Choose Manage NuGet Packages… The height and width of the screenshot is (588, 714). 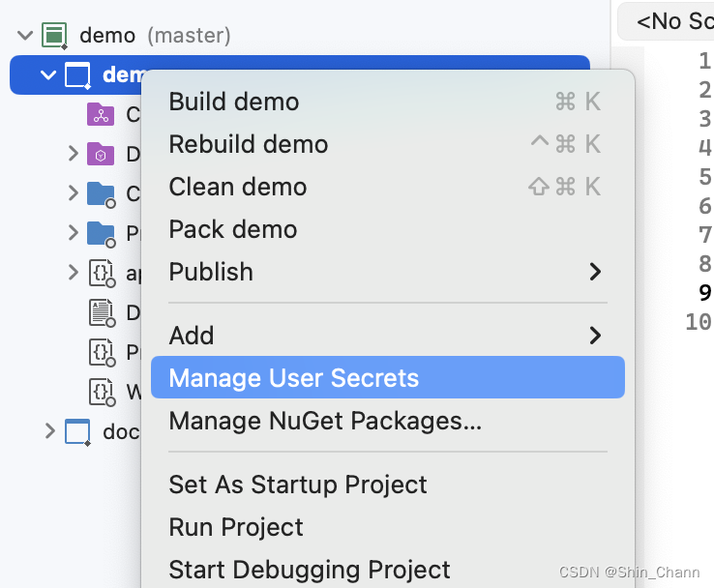coord(325,421)
